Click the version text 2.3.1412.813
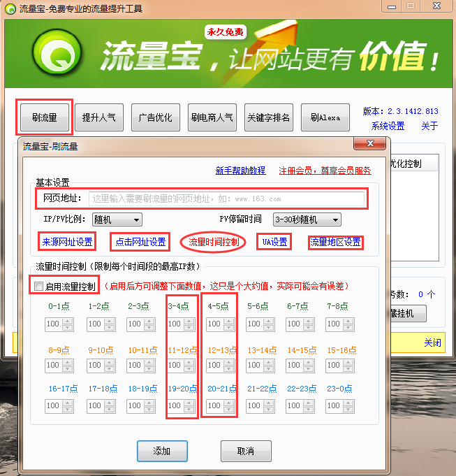The image size is (456, 476). tap(413, 111)
